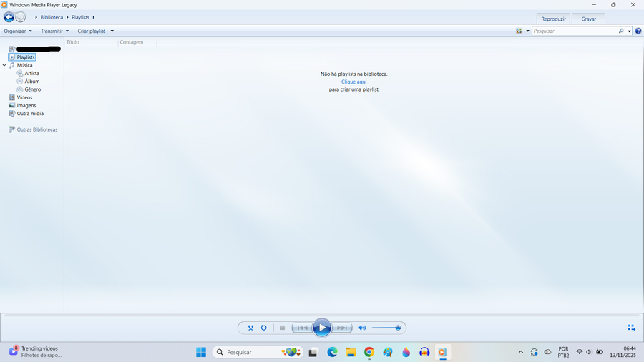Open search options dropdown arrow
The image size is (644, 362).
coord(629,31)
